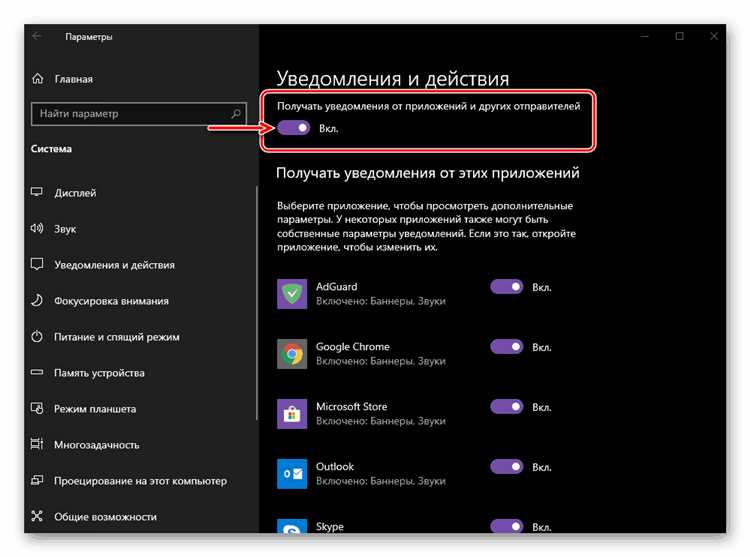Screen dimensions: 750x557
Task: Select Фокусировка внимания in sidebar
Action: [x=110, y=301]
